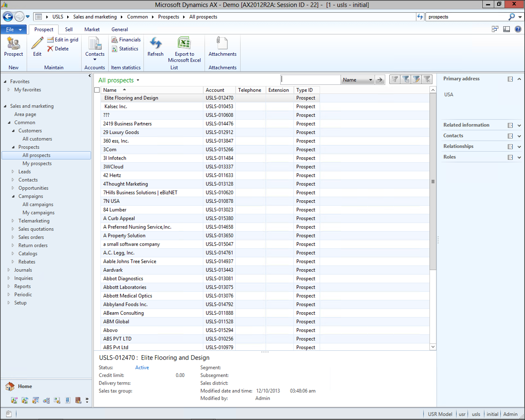Expand the Related information pane
This screenshot has height=420, width=525.
[x=519, y=125]
